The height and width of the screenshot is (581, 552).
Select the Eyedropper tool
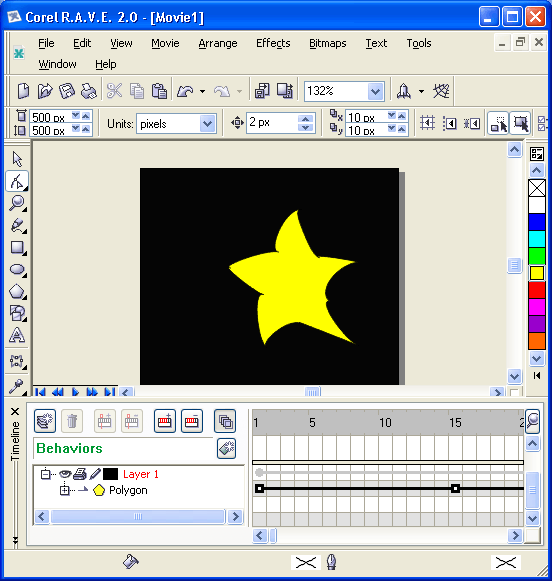pyautogui.click(x=17, y=386)
